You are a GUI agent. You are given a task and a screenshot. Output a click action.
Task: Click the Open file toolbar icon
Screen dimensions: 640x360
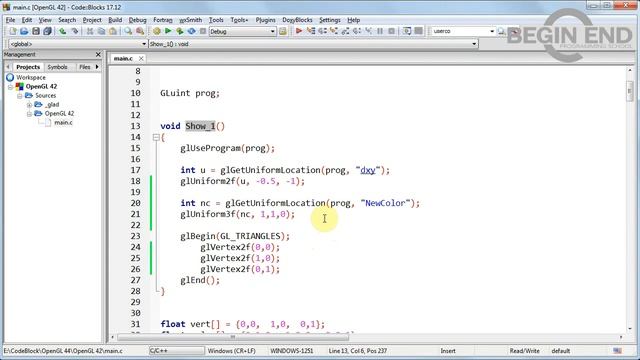tap(24, 31)
